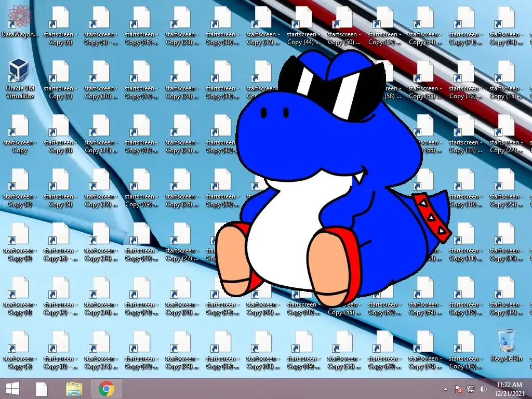532x399 pixels.
Task: Open the clock showing 11:22 AM
Action: coord(509,389)
